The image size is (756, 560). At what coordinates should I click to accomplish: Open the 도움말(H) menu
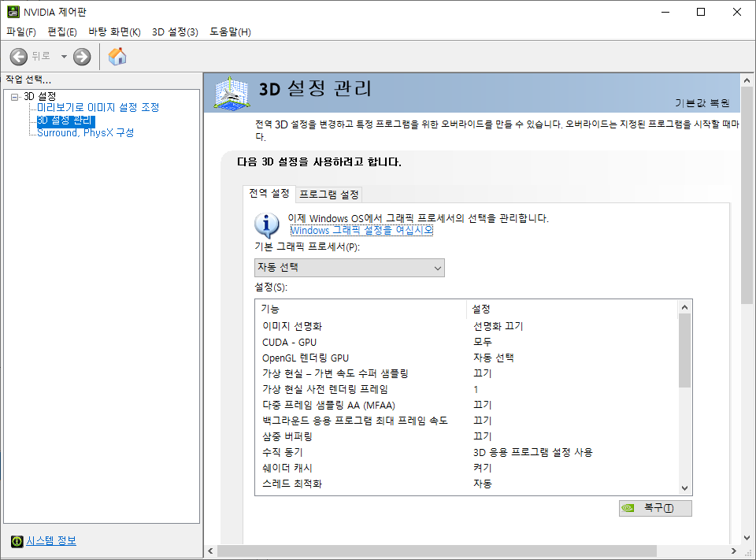click(230, 32)
